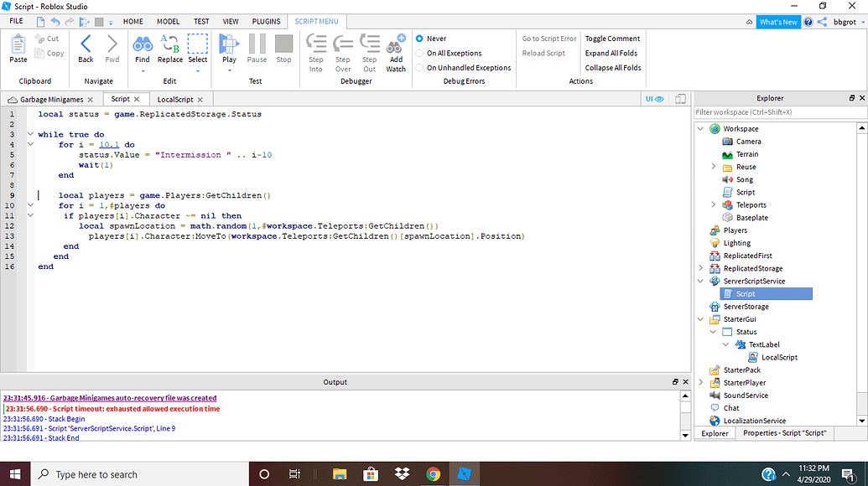This screenshot has width=868, height=486.
Task: Click Toggle Comment action
Action: tap(612, 39)
